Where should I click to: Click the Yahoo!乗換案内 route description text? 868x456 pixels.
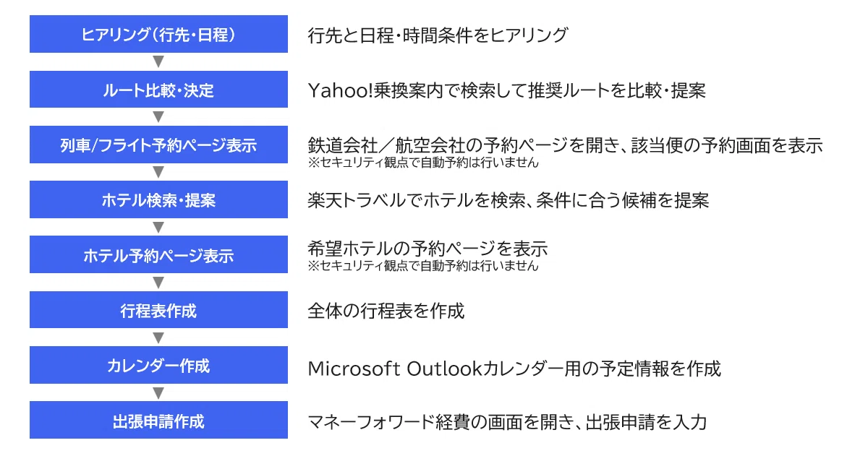click(x=506, y=90)
